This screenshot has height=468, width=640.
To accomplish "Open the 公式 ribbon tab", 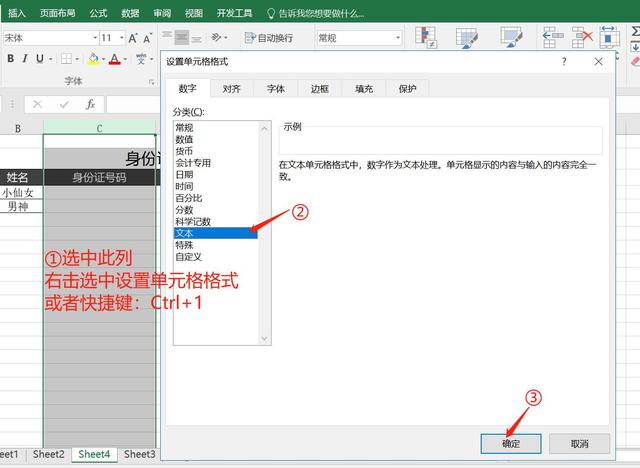I will coord(98,13).
